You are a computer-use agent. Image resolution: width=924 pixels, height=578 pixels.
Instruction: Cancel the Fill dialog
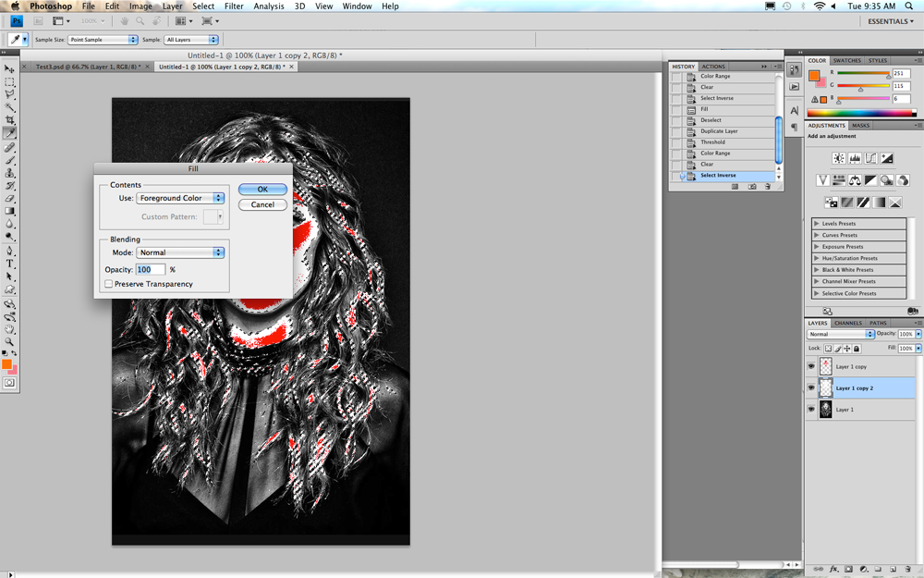(262, 204)
